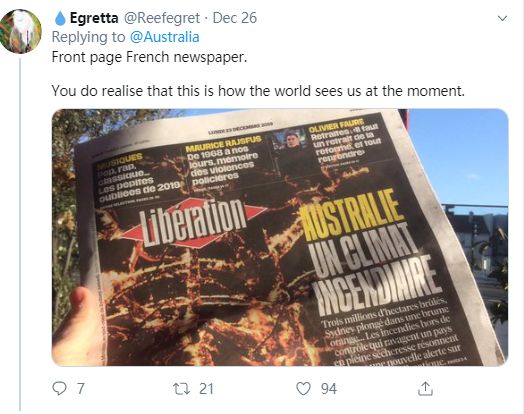Image resolution: width=524 pixels, height=414 pixels.
Task: Open the share upload icon
Action: pos(425,389)
